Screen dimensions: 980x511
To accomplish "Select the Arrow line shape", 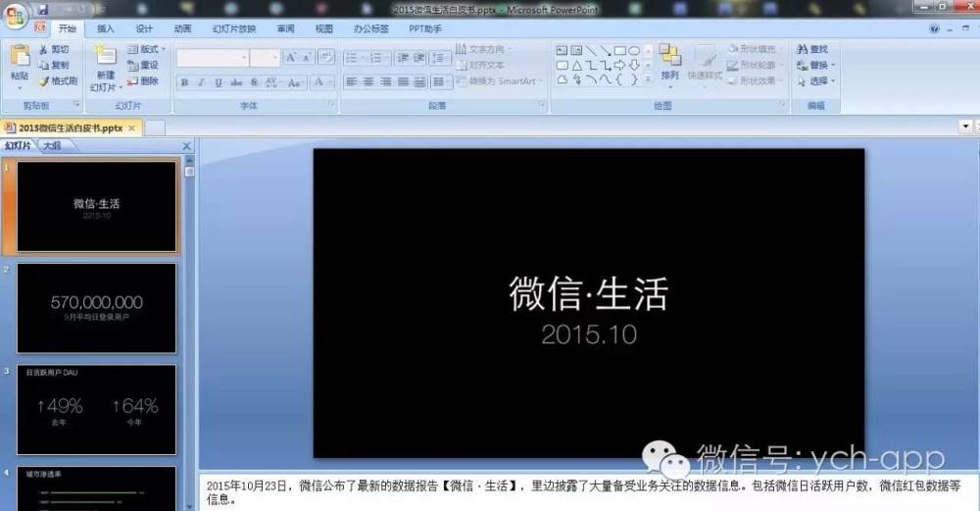I will (x=605, y=51).
